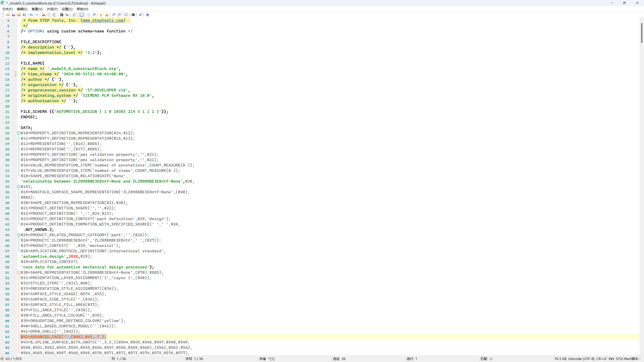Open Find using the binoculars icon
The height and width of the screenshot is (362, 644).
pyautogui.click(x=62, y=15)
